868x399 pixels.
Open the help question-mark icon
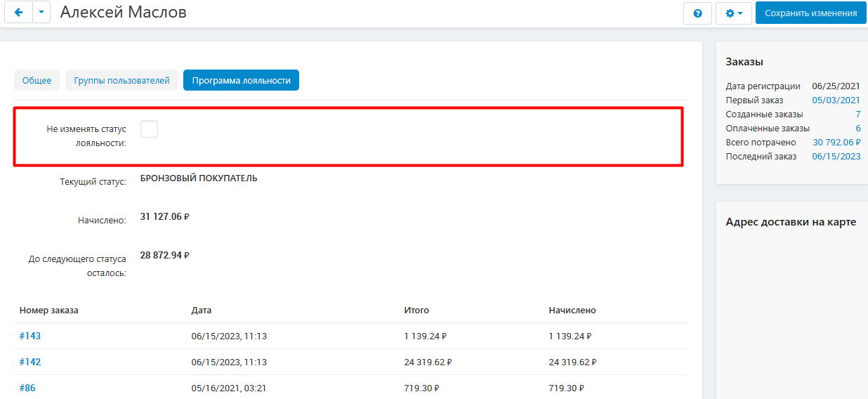click(697, 13)
